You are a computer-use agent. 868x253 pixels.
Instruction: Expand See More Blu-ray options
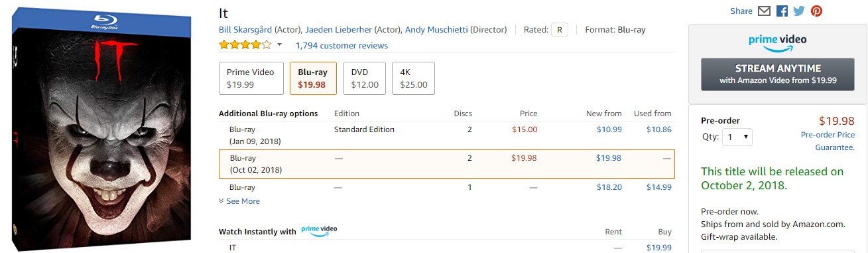pos(239,201)
